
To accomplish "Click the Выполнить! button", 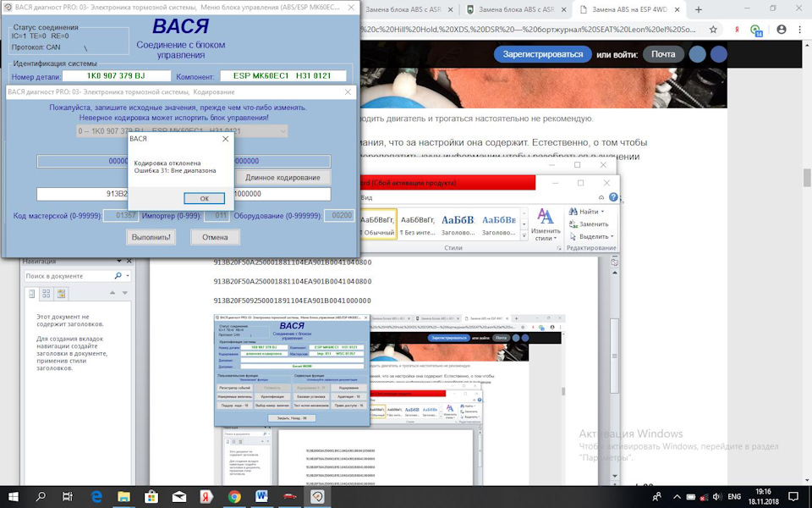I will (151, 237).
